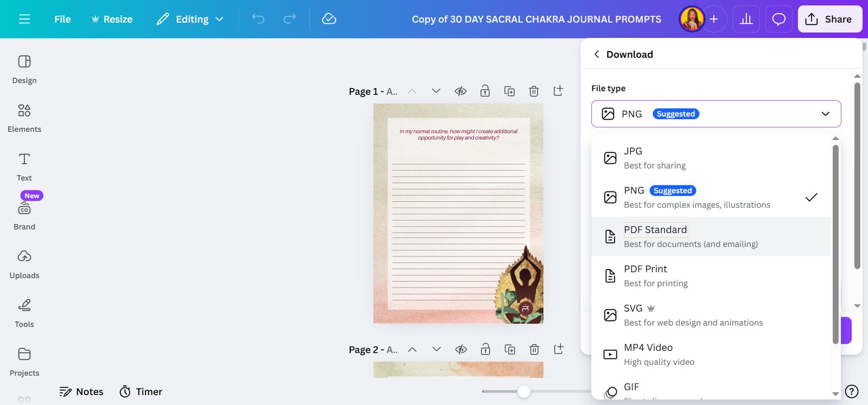The image size is (868, 405).
Task: Open the Tools panel
Action: pos(24,313)
